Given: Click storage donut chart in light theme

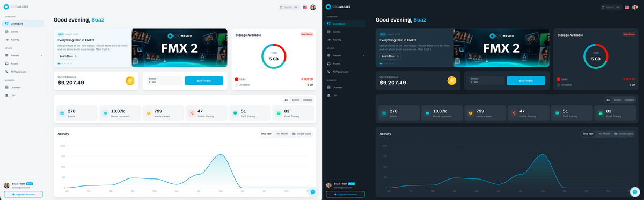Looking at the screenshot, I should tap(274, 56).
